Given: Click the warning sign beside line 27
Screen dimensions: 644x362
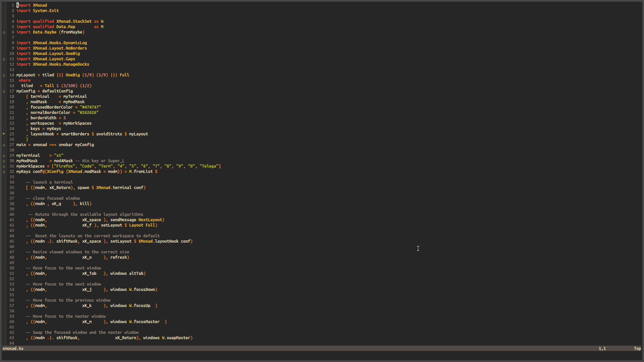Looking at the screenshot, I should (x=4, y=145).
